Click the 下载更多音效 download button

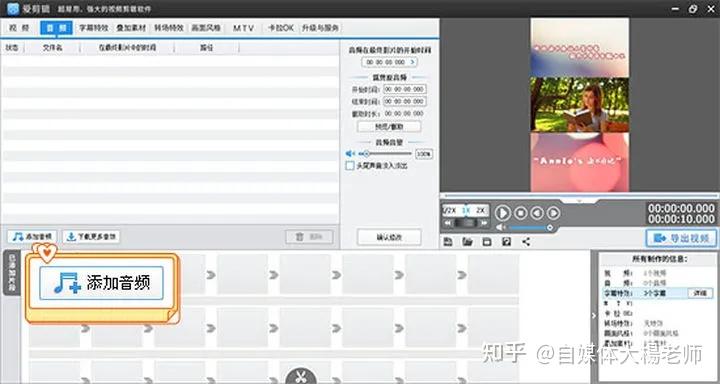(x=91, y=237)
